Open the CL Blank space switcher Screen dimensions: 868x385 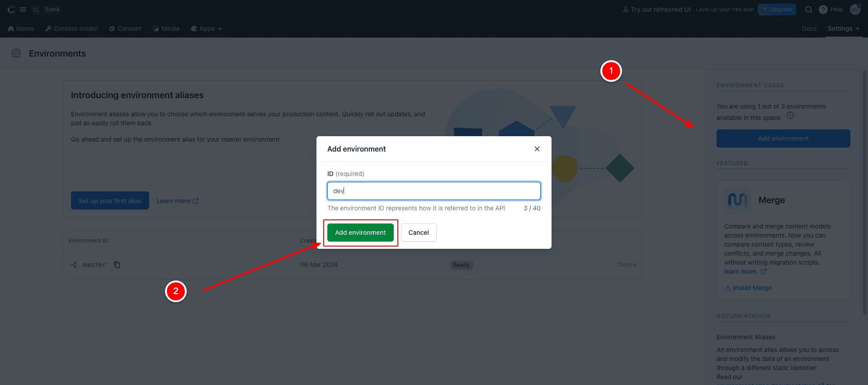tap(47, 10)
